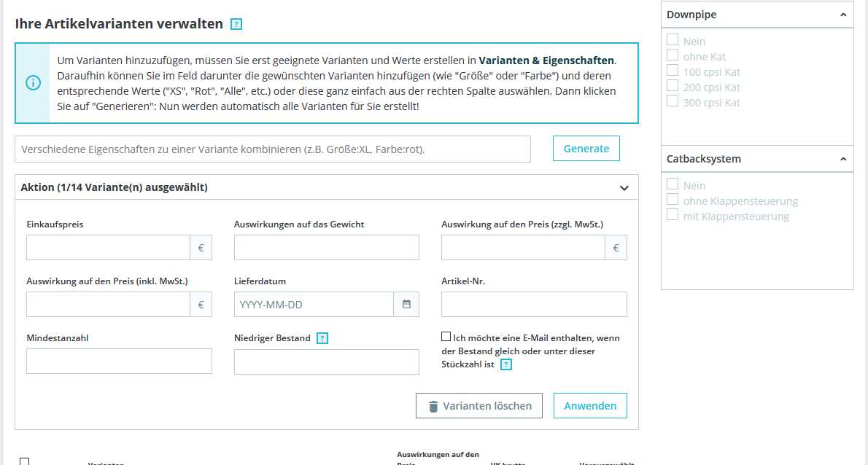Collapse the Downpipe attribute panel
Screen dimensions: 868x465
click(843, 15)
